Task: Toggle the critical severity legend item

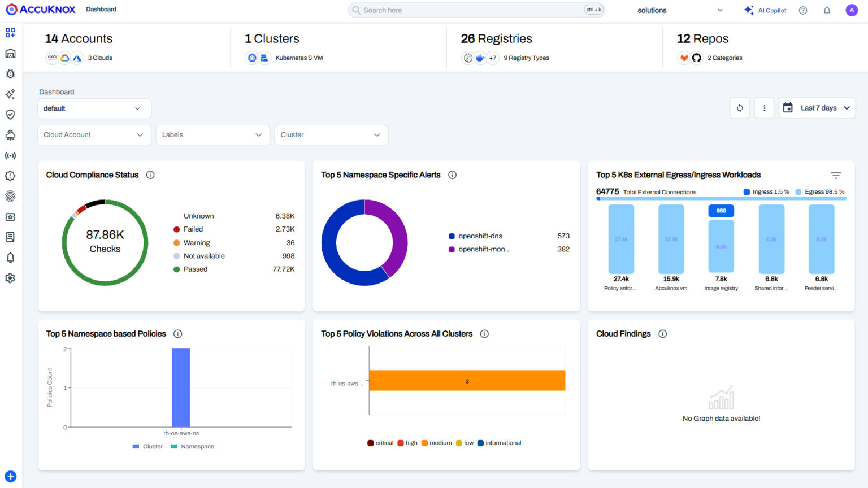Action: (380, 443)
